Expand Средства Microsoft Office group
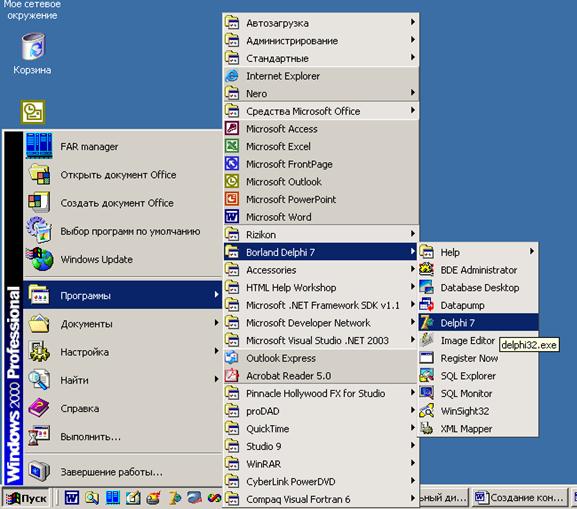The width and height of the screenshot is (577, 509). point(321,111)
